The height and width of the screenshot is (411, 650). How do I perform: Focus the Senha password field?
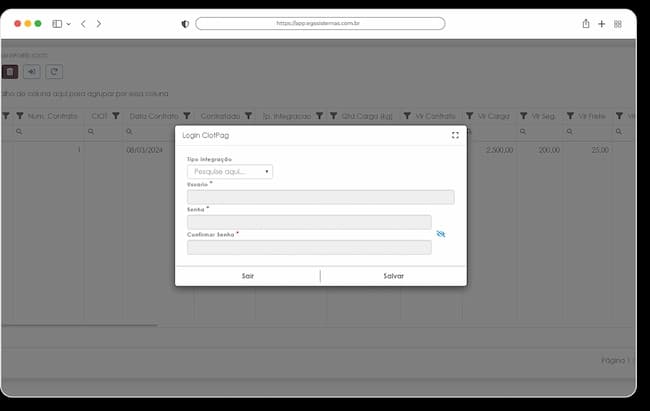309,222
